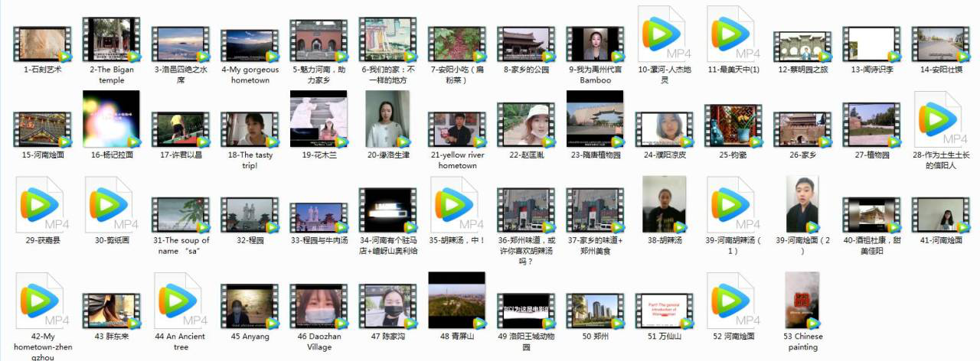Click the '4-My gorgeous hometown' video thumbnail
This screenshot has height=361, width=980.
(250, 46)
